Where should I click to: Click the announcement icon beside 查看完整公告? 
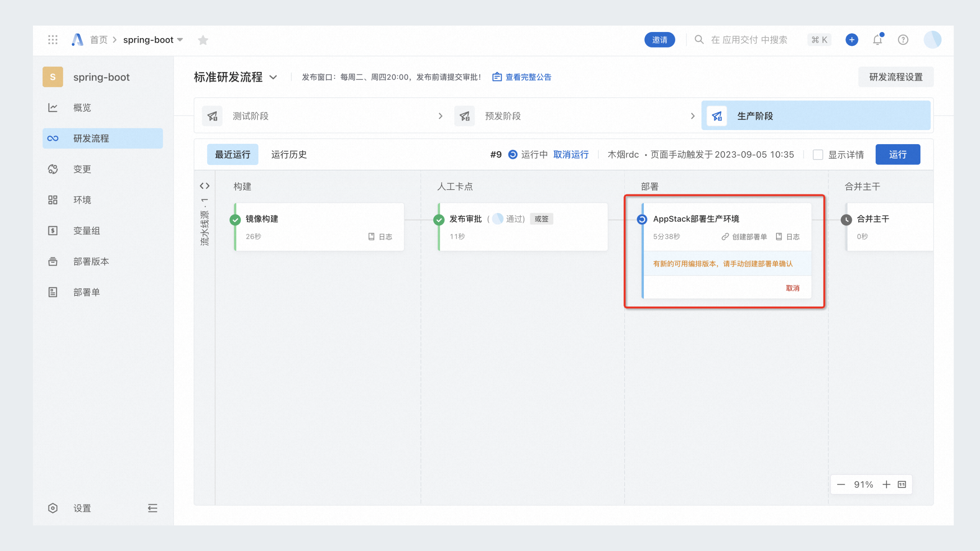tap(497, 77)
